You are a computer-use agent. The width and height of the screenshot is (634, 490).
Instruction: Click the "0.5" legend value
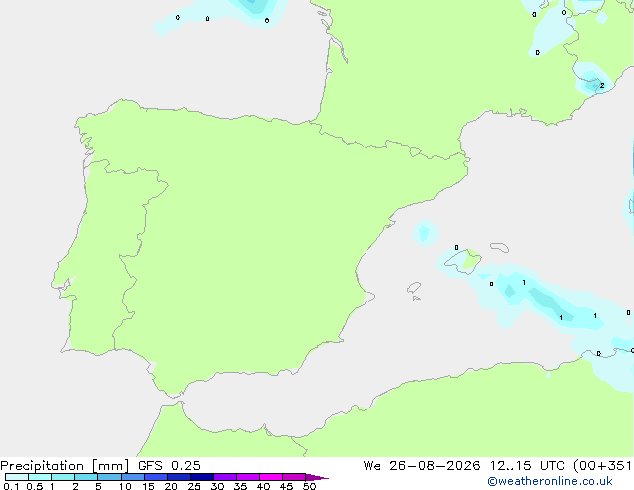pyautogui.click(x=35, y=486)
